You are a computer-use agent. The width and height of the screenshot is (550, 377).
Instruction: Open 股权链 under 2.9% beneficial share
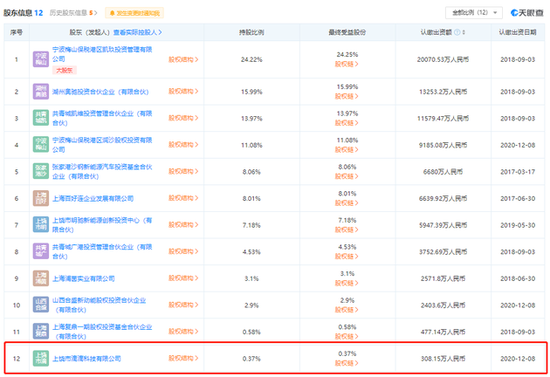coord(347,310)
